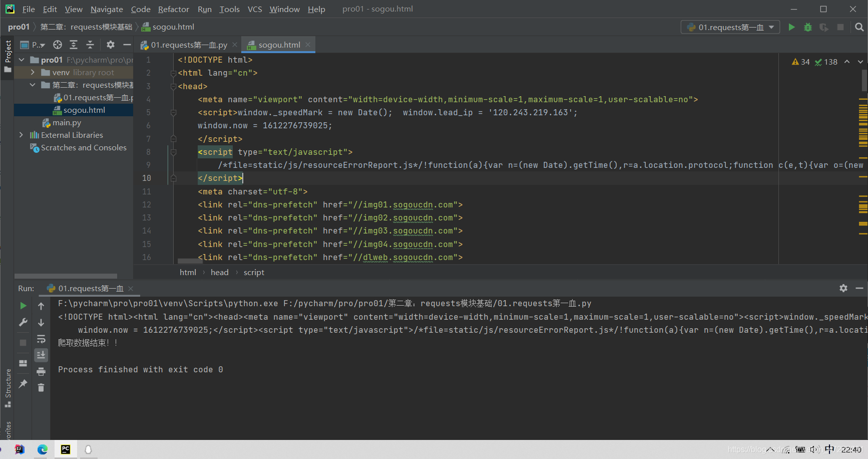Click the Up the Stack Trace arrow
868x459 pixels.
point(41,306)
